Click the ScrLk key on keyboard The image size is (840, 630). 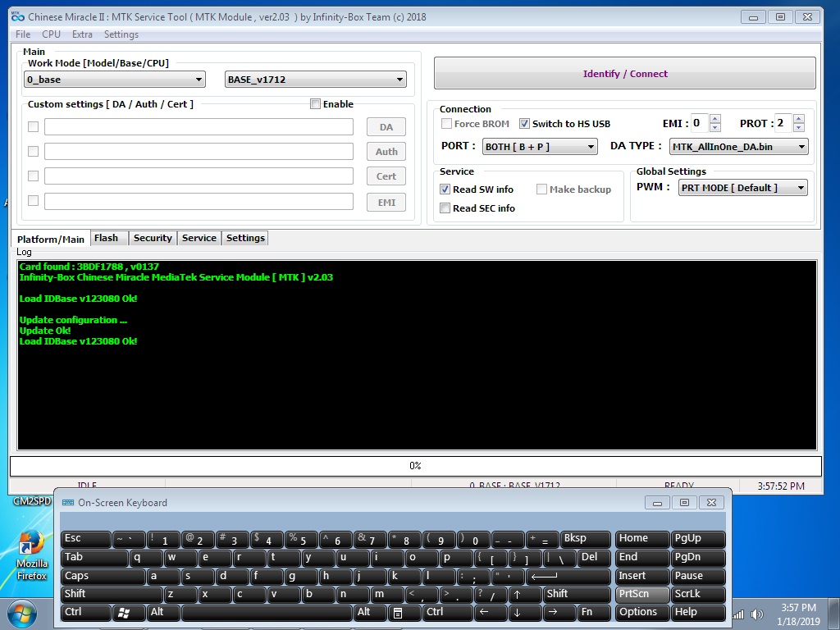(x=698, y=594)
